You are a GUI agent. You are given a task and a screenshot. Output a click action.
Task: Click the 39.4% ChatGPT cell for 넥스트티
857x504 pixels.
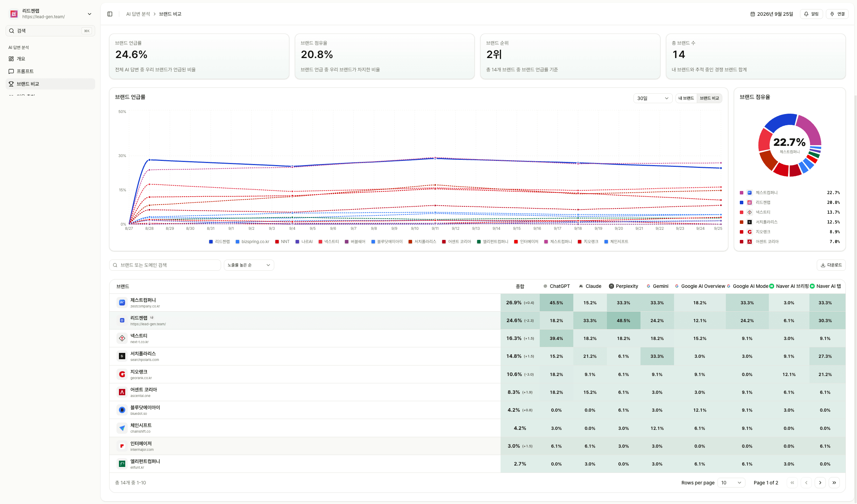[x=556, y=338]
